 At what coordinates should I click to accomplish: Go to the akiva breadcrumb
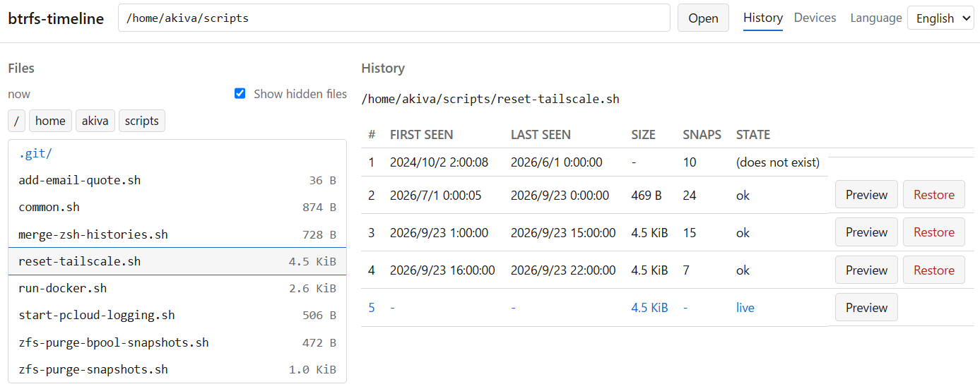tap(95, 121)
